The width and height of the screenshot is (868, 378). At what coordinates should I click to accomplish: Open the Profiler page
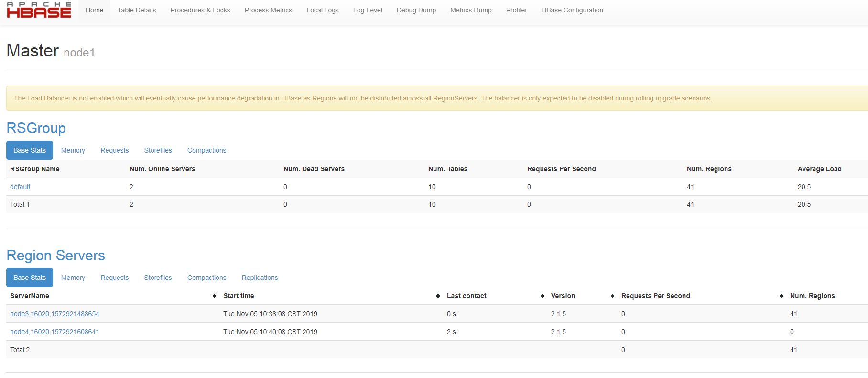(517, 10)
